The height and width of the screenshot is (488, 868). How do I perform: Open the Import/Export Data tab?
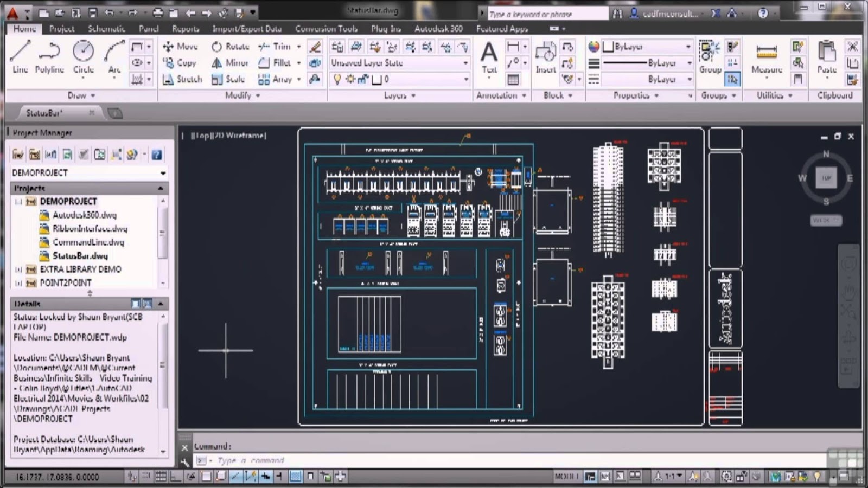coord(247,29)
